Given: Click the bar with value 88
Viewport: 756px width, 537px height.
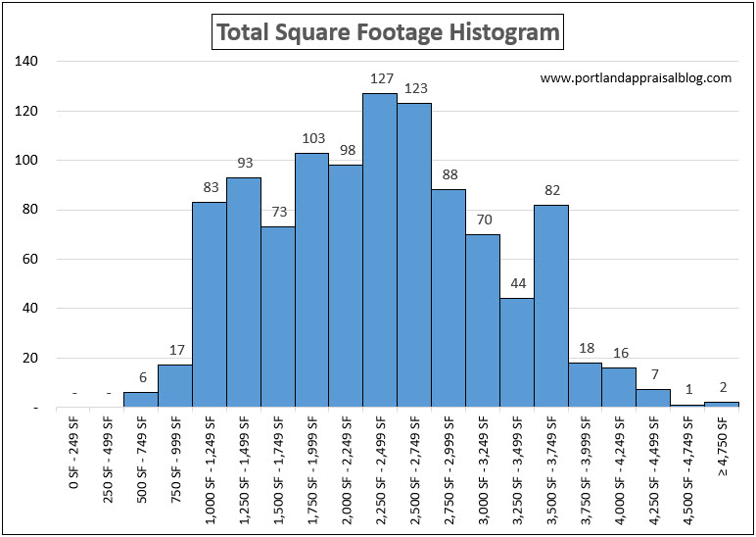Looking at the screenshot, I should click(449, 298).
